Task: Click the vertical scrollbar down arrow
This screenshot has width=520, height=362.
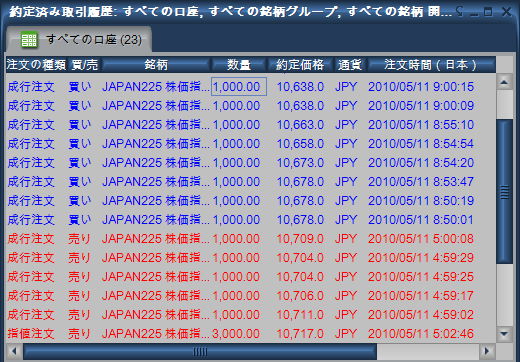Action: [x=504, y=334]
